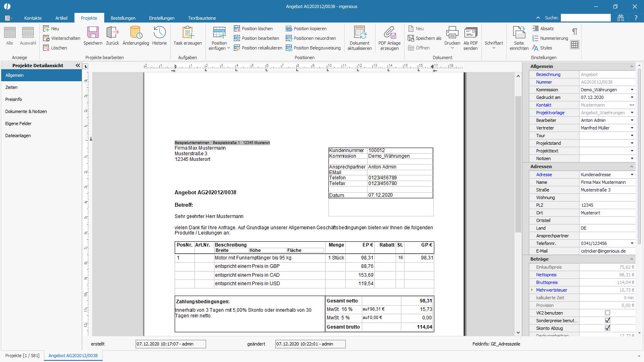Viewport: 644px width, 362px height.
Task: Click the Speichern disk icon
Action: pos(93,33)
